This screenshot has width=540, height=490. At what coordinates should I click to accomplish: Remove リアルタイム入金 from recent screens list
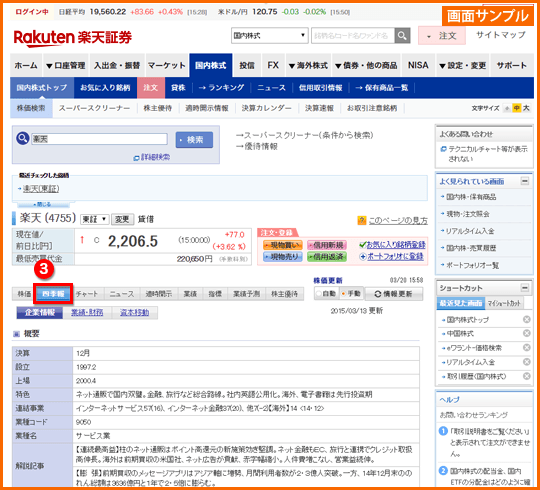click(x=526, y=362)
